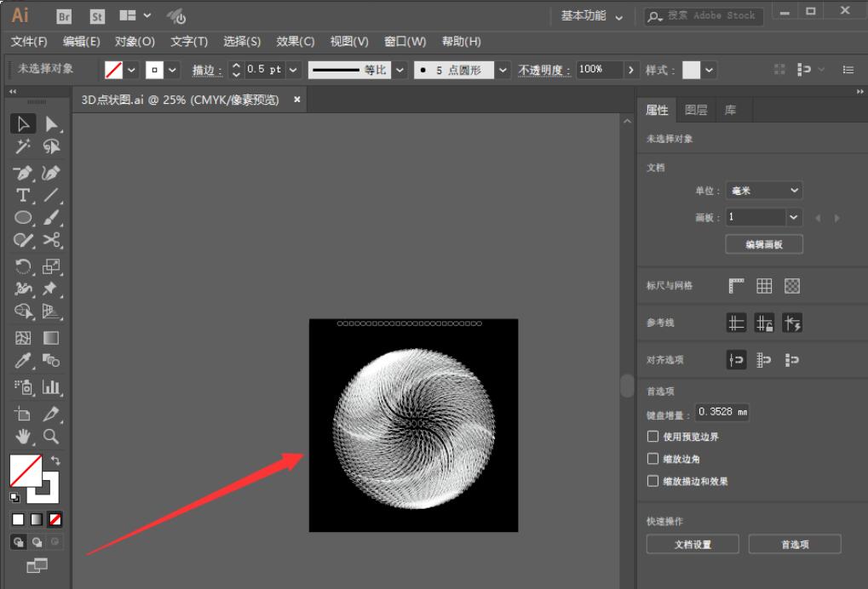Expand the arrange documents dropdown

pos(147,15)
